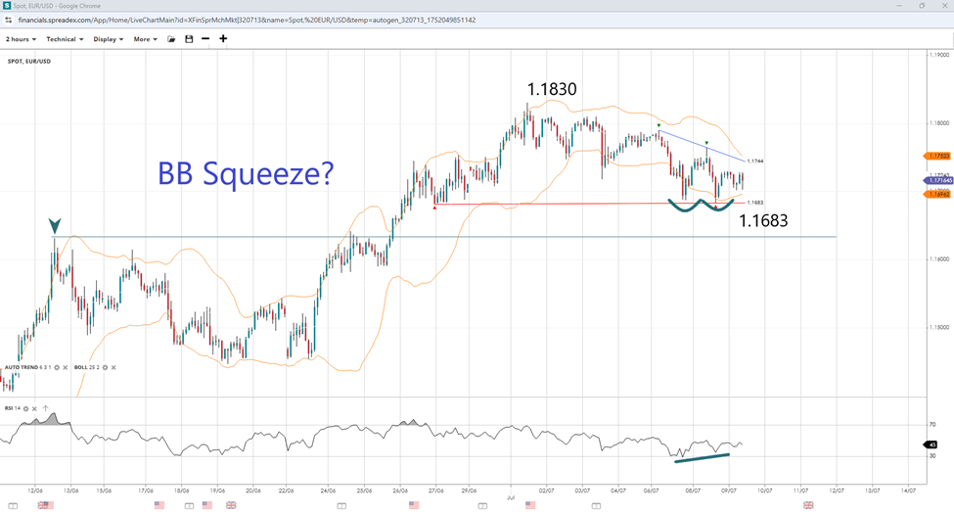Select the BB Squeeze? text annotation

(x=245, y=173)
